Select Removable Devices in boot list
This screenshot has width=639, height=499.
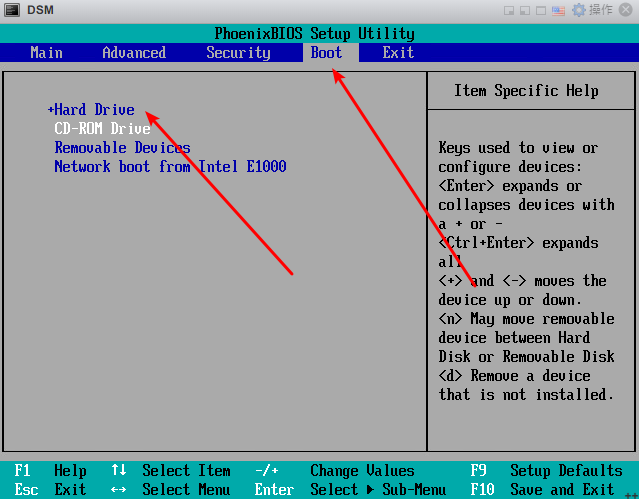(122, 148)
